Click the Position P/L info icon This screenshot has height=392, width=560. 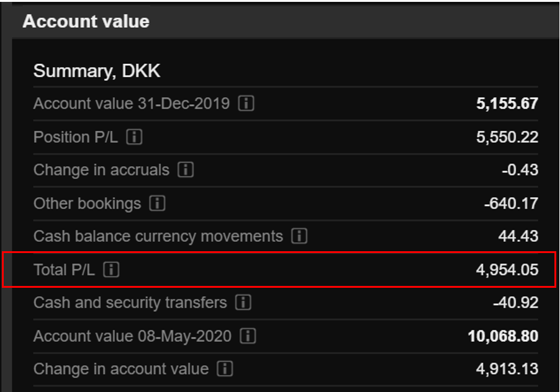click(x=133, y=137)
